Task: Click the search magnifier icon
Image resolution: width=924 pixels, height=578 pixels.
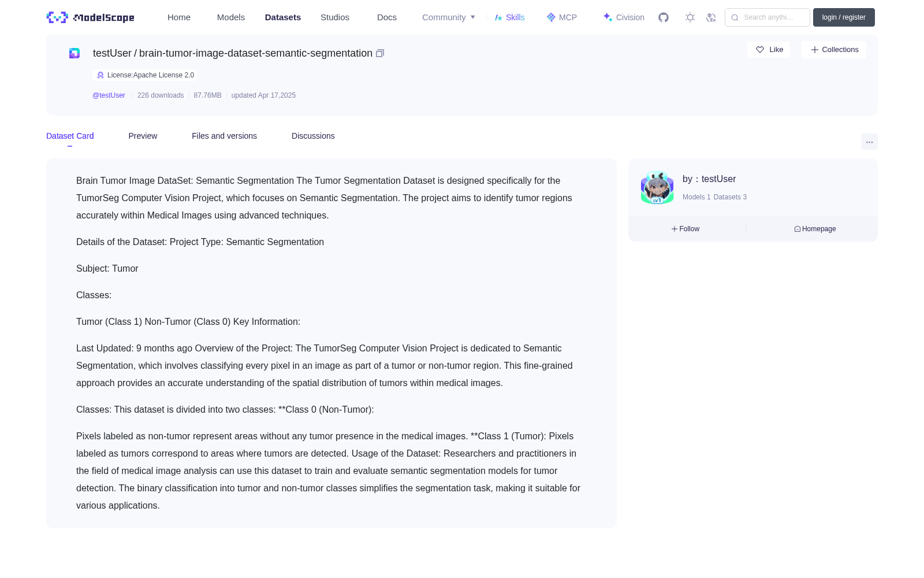Action: click(x=735, y=17)
